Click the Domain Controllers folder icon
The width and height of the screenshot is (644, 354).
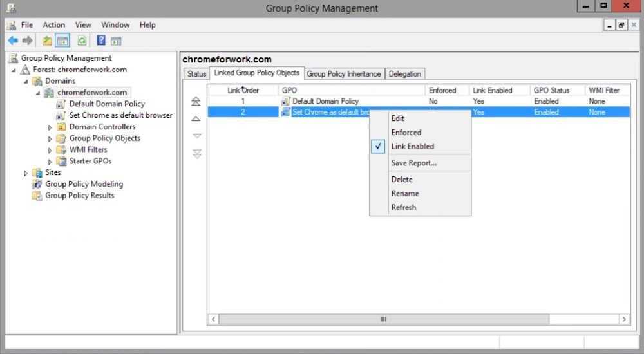click(61, 127)
